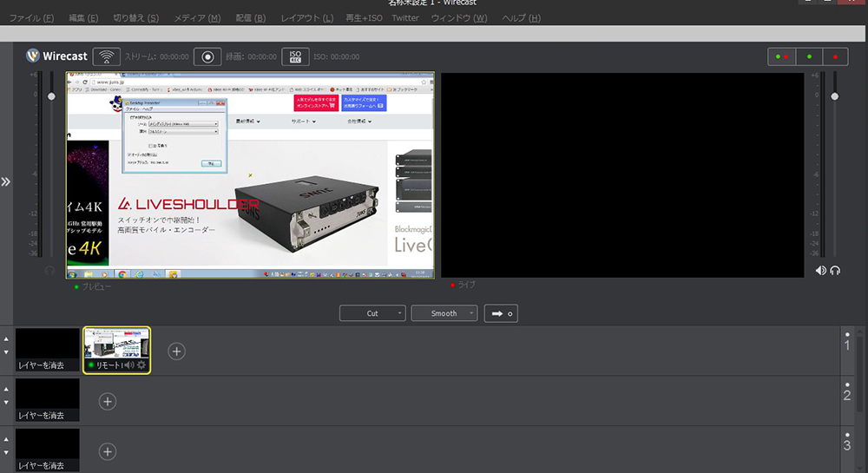Toggle audio speaker on remote shot

pos(129,365)
